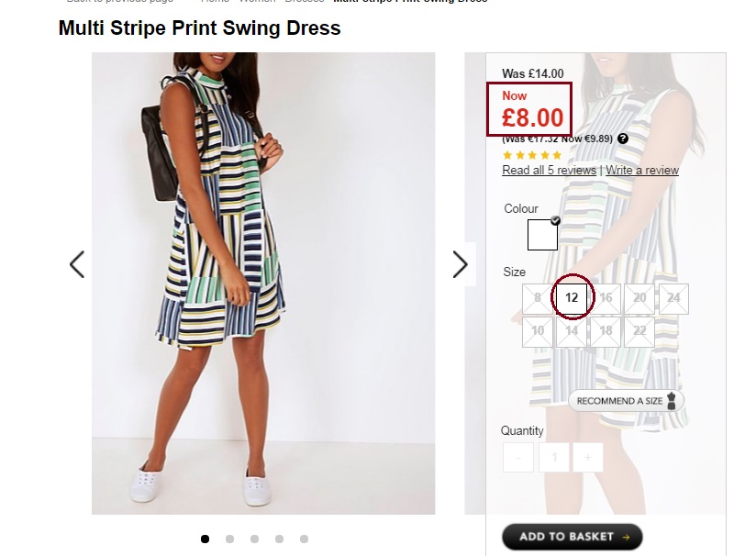
Task: Pick size 24 option
Action: tap(673, 298)
